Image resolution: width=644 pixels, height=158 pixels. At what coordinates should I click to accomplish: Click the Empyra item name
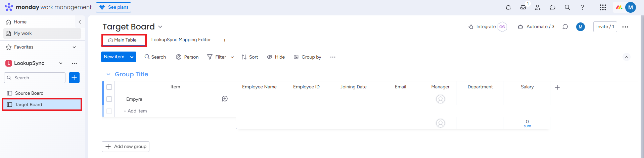(x=134, y=99)
